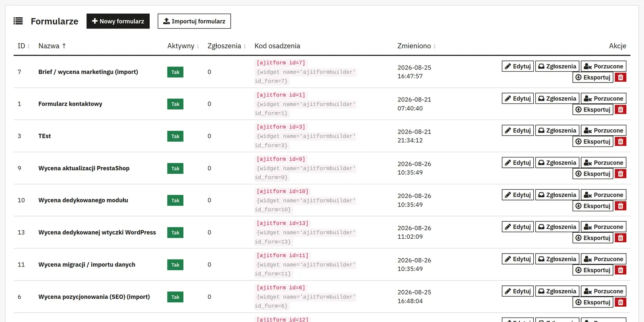Viewport: 644px width, 322px height.
Task: Sort by Zgłoszenia column header
Action: click(227, 46)
